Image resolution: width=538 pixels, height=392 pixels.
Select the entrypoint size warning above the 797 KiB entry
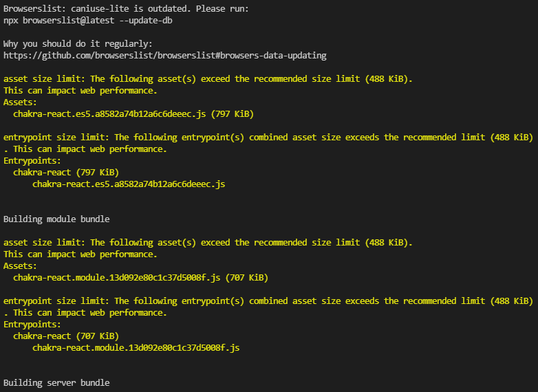coord(268,137)
